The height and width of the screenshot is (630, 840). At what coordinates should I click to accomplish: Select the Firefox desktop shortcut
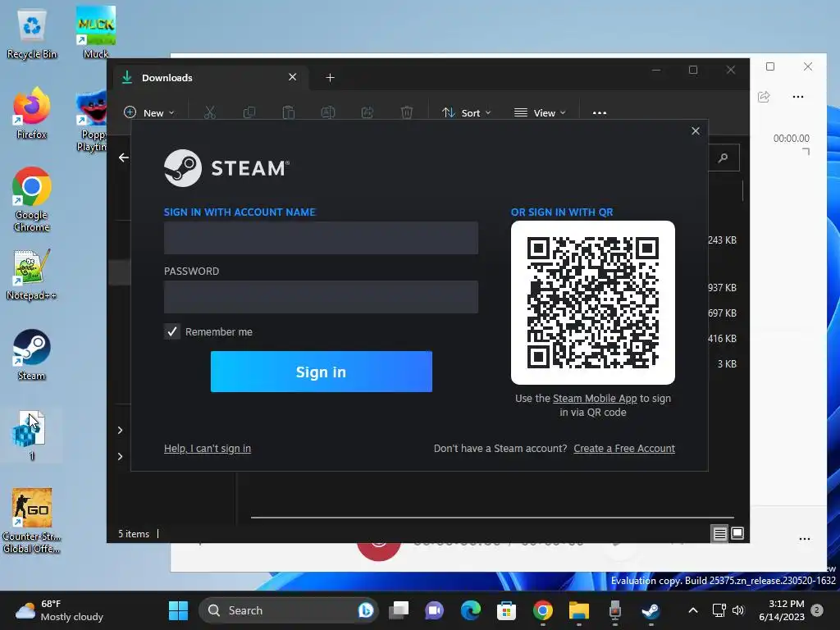[32, 113]
